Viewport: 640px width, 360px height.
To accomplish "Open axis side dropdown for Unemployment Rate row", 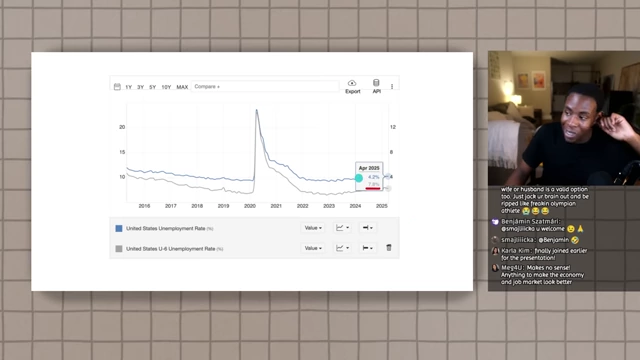I will (367, 228).
